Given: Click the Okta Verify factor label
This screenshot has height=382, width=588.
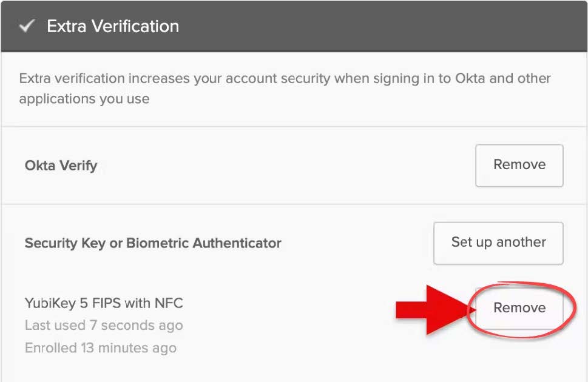Looking at the screenshot, I should tap(61, 166).
